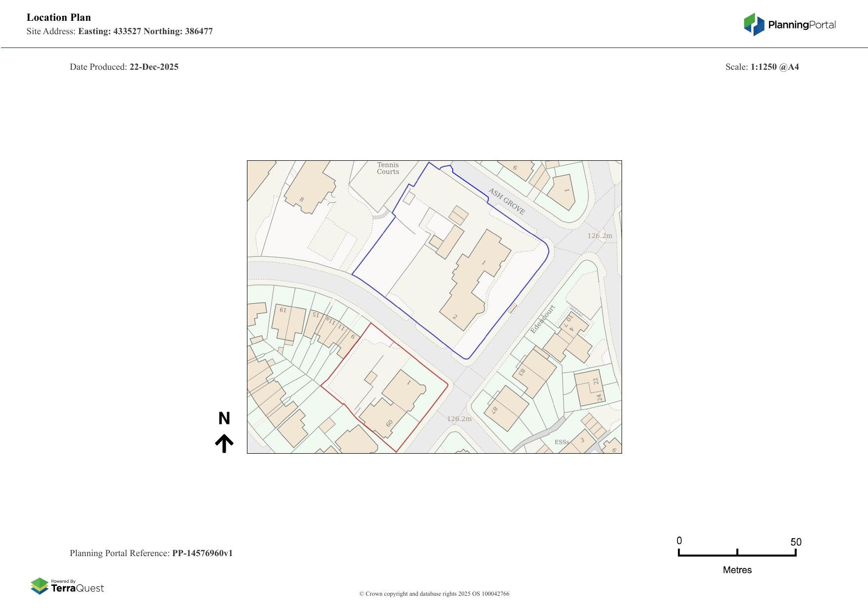Screen dimensions: 868x614
Task: Select house number 83 on the map
Action: 522,372
